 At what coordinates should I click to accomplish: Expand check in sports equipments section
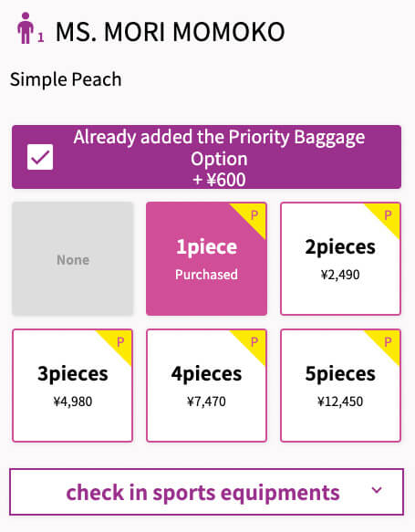[x=206, y=492]
